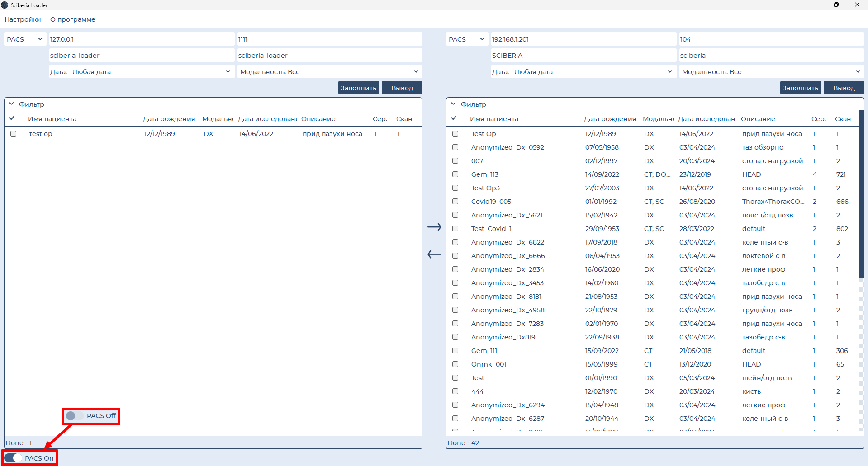The image size is (868, 466).
Task: Click the Anonymized_Dx_4958 row name
Action: tap(508, 310)
